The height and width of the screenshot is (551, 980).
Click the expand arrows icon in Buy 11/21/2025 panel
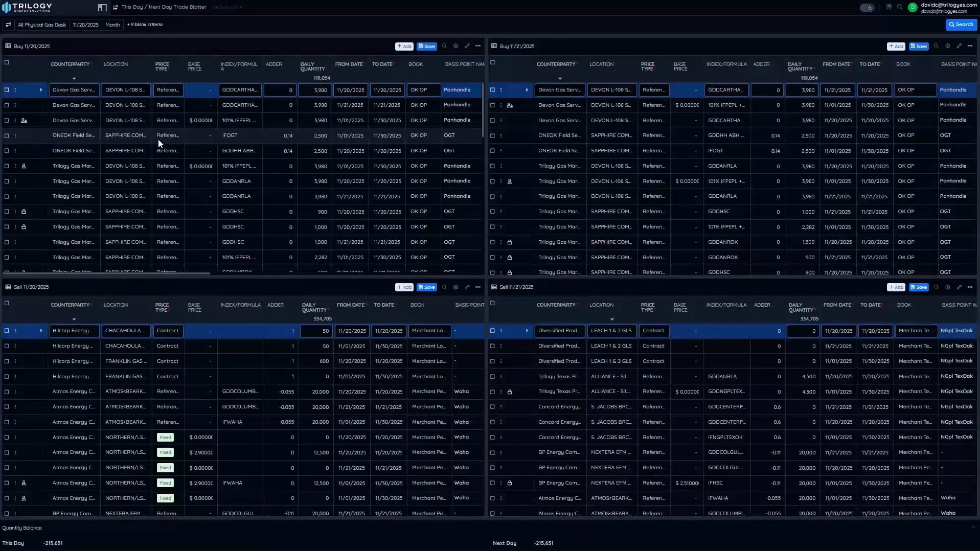[960, 46]
